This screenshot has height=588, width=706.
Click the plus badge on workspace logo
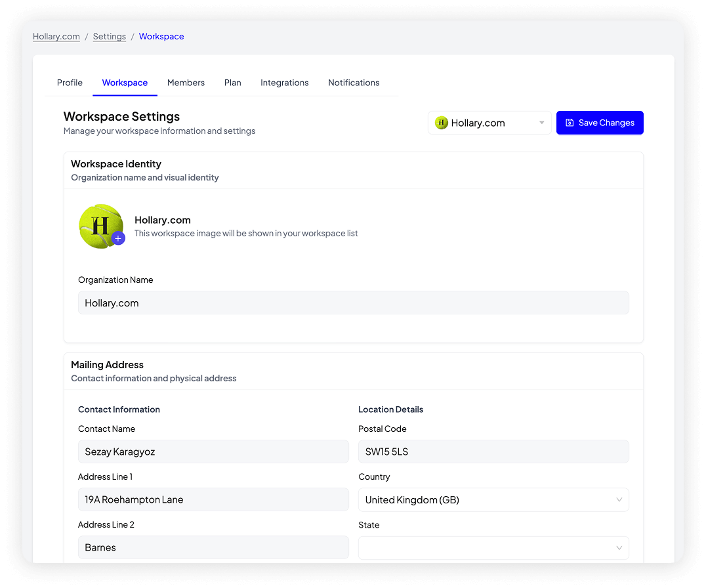tap(118, 238)
